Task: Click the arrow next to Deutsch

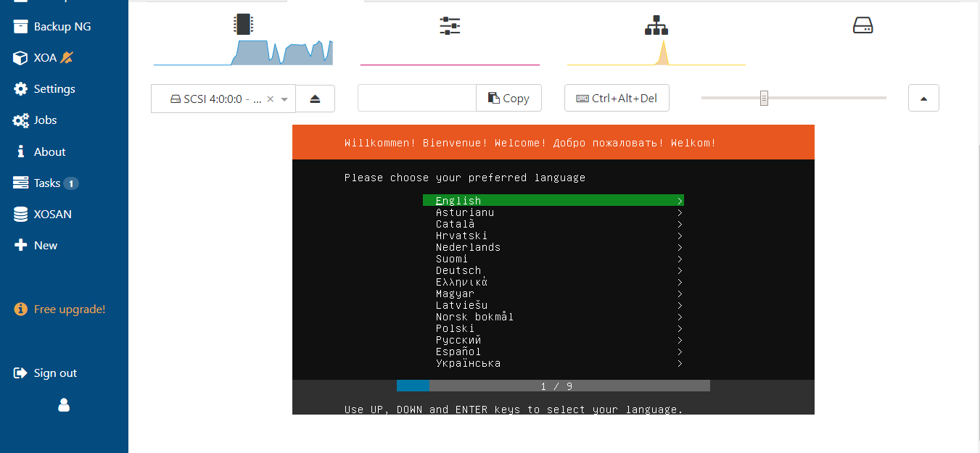Action: [x=680, y=270]
